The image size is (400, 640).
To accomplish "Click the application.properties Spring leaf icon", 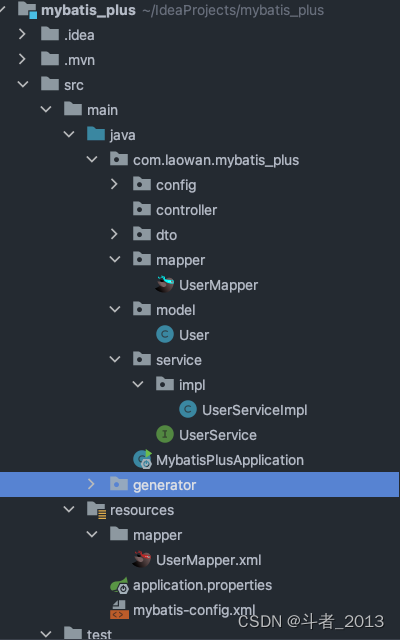I will [x=120, y=585].
